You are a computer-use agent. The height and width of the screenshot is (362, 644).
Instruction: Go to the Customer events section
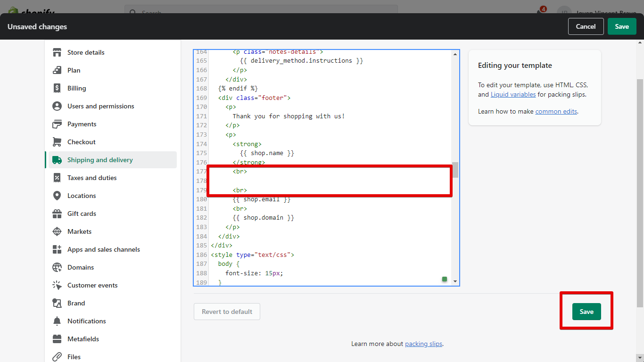coord(92,285)
